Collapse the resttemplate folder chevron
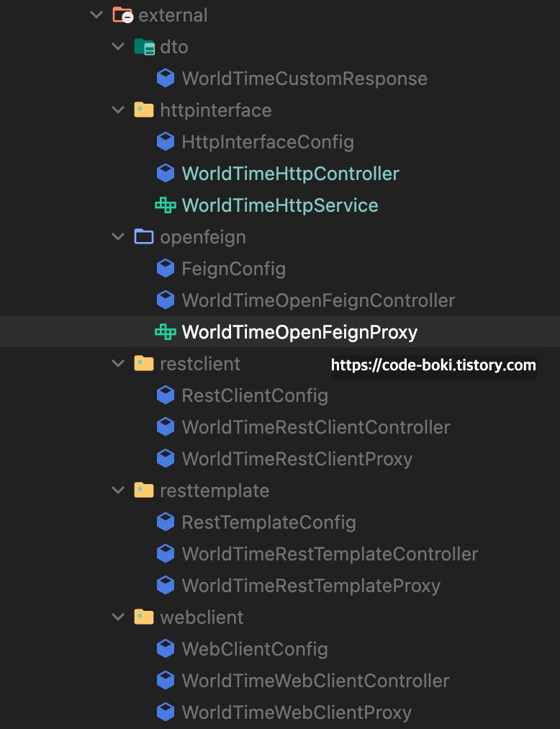 (119, 490)
